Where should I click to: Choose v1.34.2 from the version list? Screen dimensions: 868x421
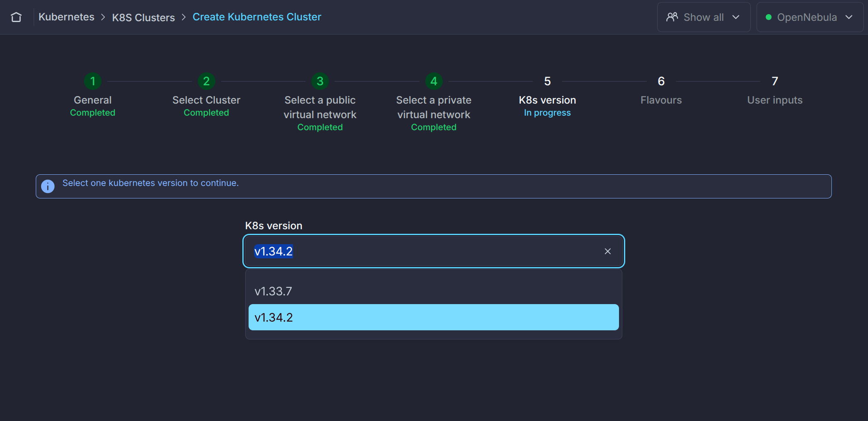click(434, 317)
